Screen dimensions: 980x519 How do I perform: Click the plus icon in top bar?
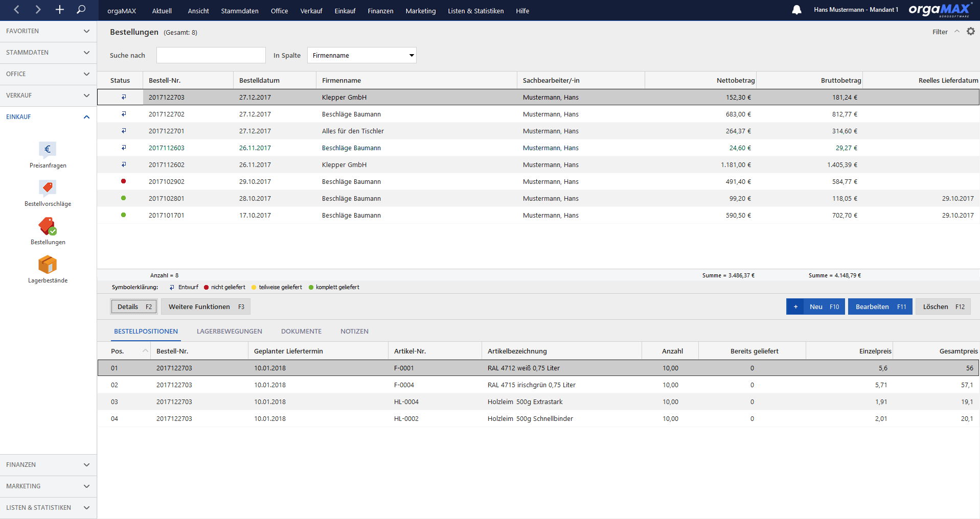point(59,10)
